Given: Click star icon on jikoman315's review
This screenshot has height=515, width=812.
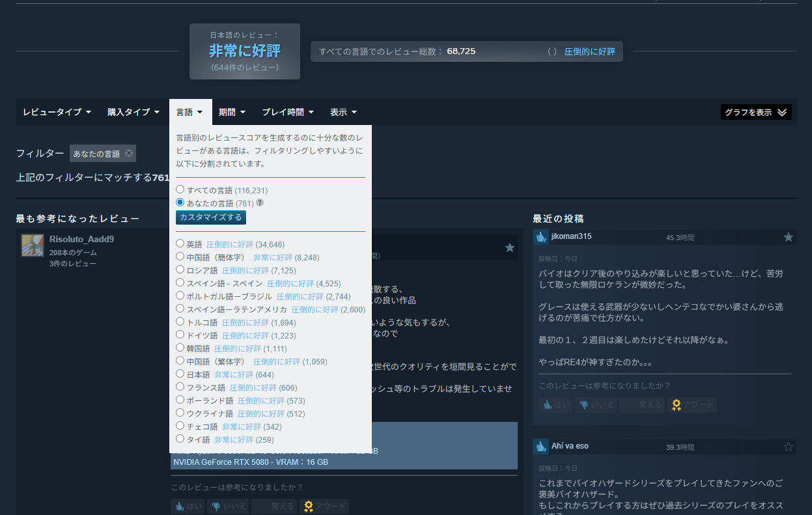Looking at the screenshot, I should 789,238.
